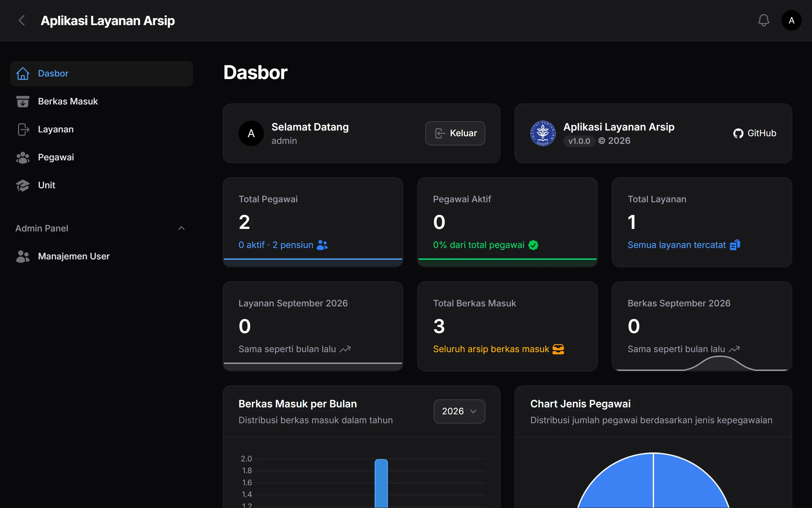The width and height of the screenshot is (812, 508).
Task: Click the trend arrow in the Berkas September 2026 card
Action: [x=734, y=349]
